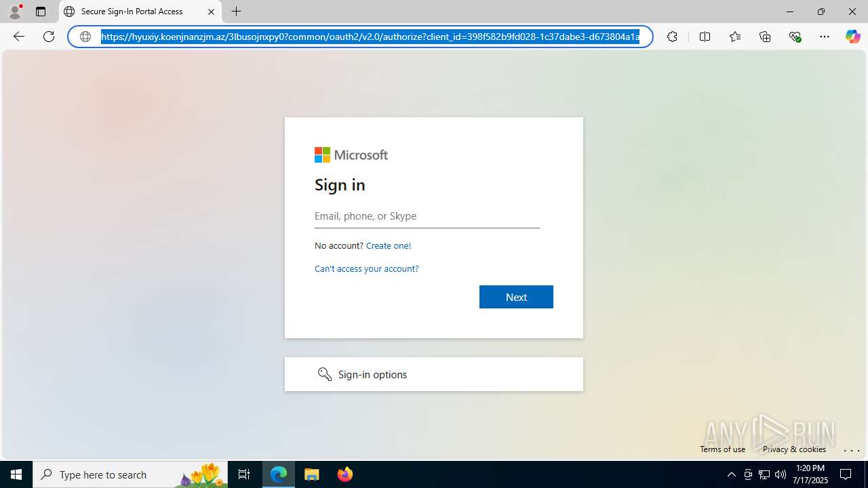Open a new tab with plus
Image resolution: width=868 pixels, height=488 pixels.
coord(236,12)
